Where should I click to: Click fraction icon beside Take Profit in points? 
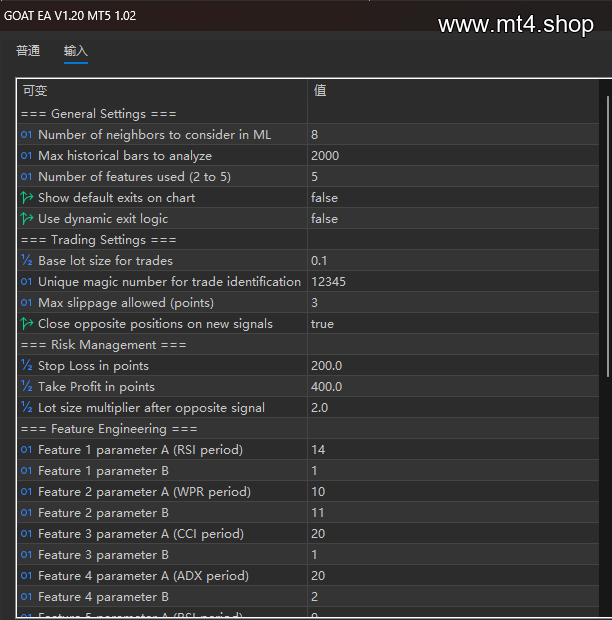(26, 387)
